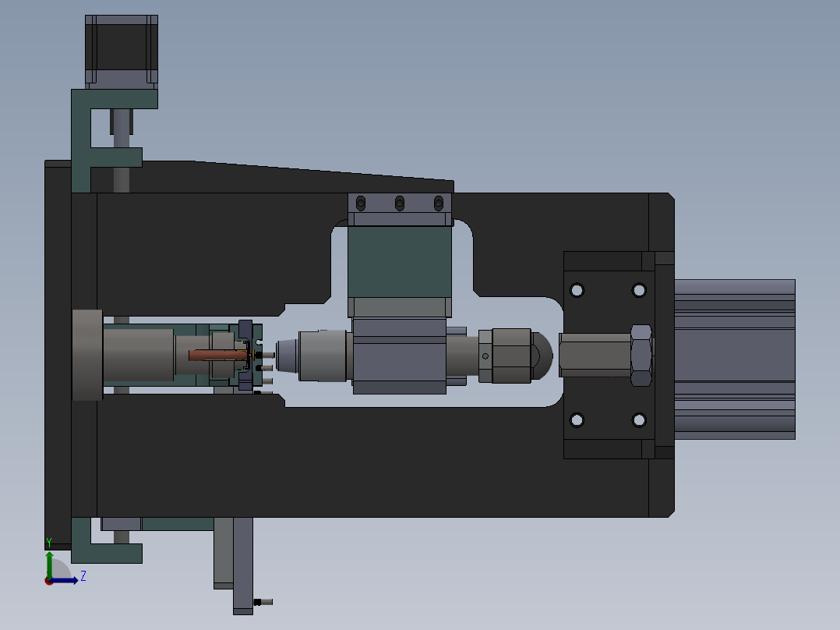The image size is (840, 630).
Task: Select the large gray round flange at left
Action: tap(87, 355)
